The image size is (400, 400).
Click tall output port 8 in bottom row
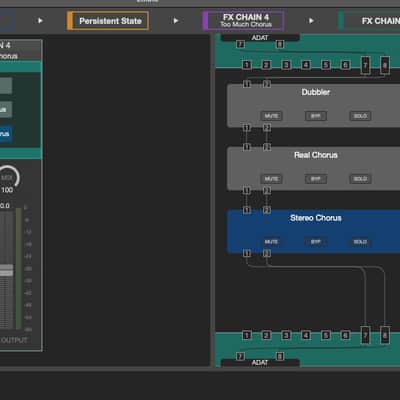coord(385,335)
